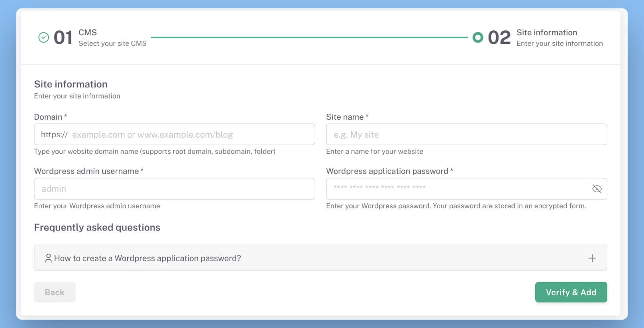644x328 pixels.
Task: Click the large '01' step number
Action: pyautogui.click(x=63, y=38)
